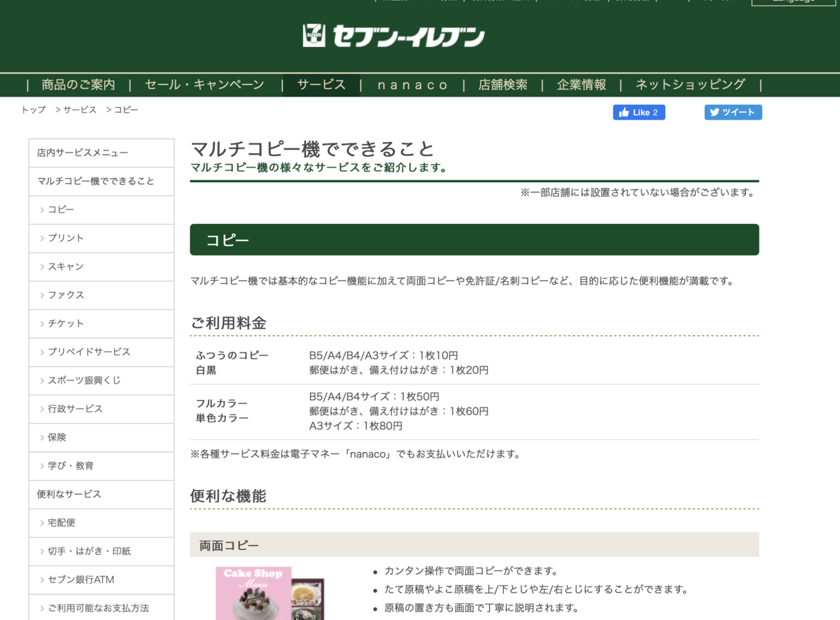This screenshot has height=620, width=840.
Task: Click the green コピー section header
Action: [474, 240]
